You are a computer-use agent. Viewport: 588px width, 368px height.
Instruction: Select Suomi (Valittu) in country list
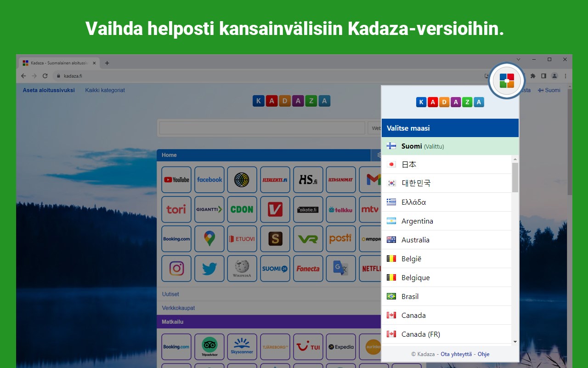pyautogui.click(x=450, y=146)
